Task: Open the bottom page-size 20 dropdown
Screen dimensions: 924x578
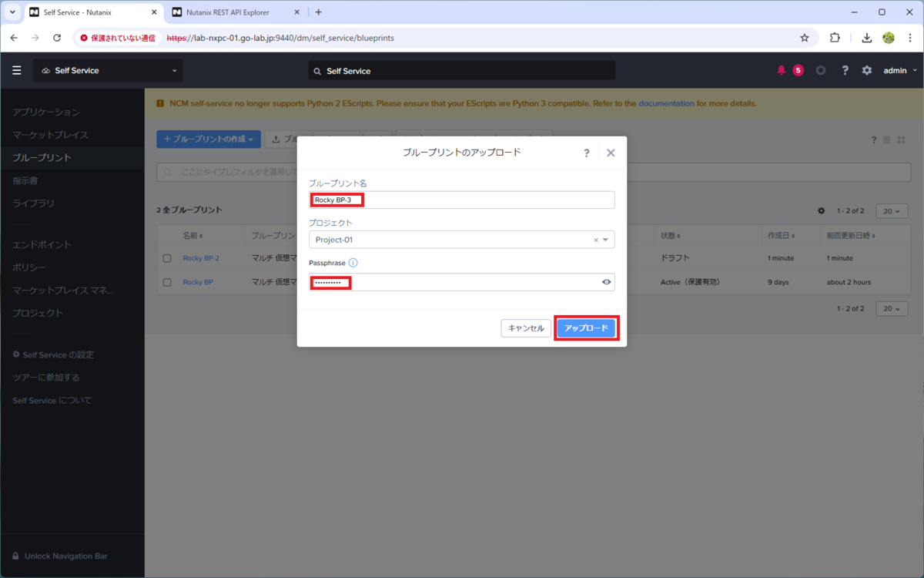Action: coord(892,308)
